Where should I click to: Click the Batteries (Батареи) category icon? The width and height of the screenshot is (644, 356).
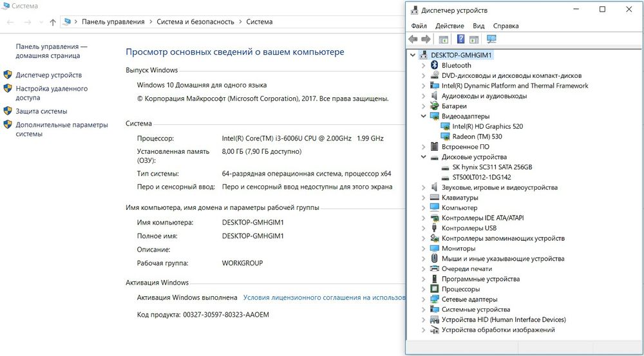[x=435, y=106]
